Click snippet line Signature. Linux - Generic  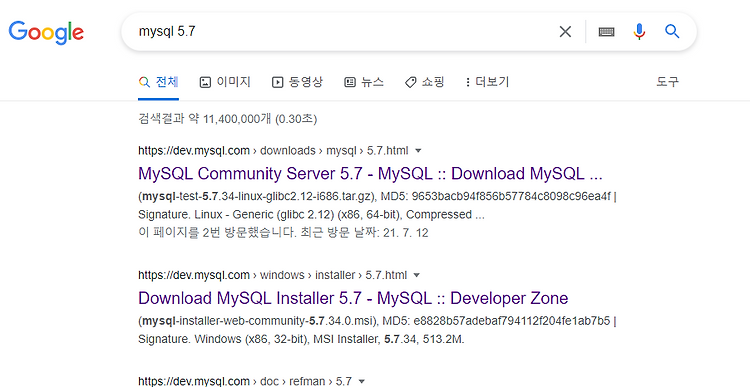[x=311, y=215]
